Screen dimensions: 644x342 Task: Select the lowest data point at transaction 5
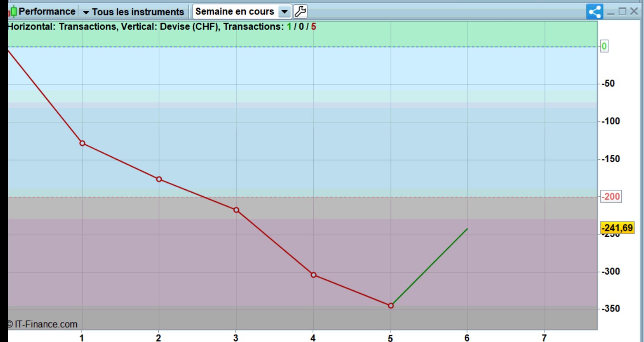tap(391, 306)
